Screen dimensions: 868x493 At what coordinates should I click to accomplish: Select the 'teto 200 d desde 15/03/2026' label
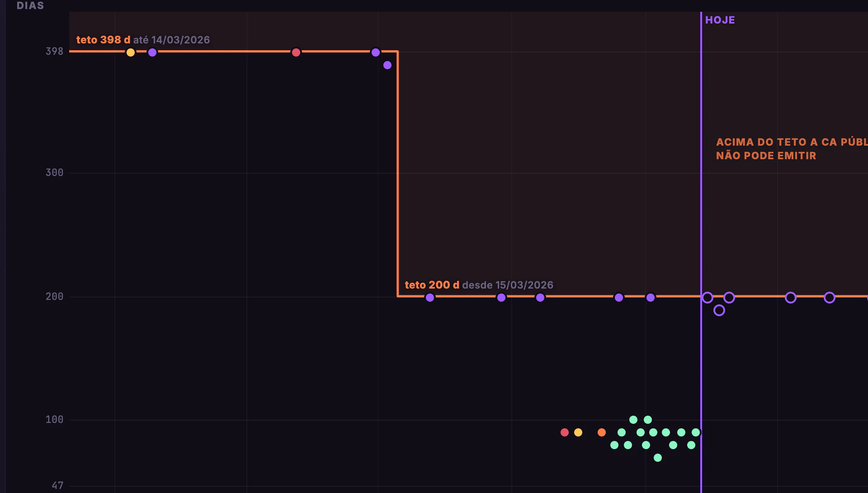point(479,285)
